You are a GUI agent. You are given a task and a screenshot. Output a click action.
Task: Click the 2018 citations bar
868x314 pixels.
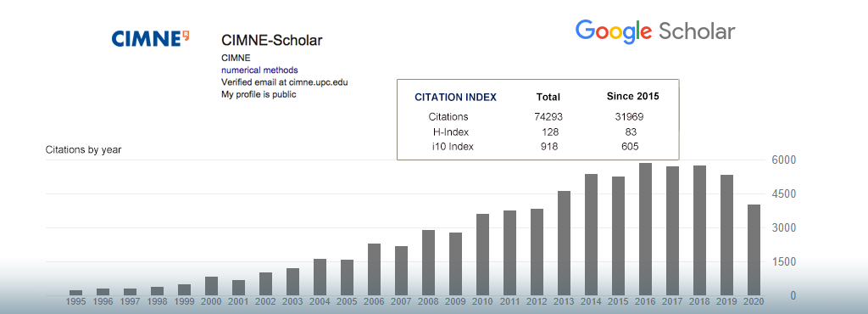point(699,230)
